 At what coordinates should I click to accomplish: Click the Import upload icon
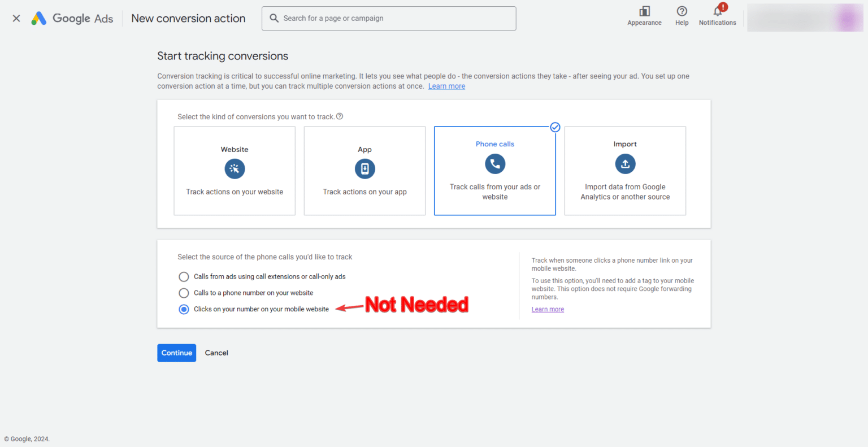pos(625,164)
